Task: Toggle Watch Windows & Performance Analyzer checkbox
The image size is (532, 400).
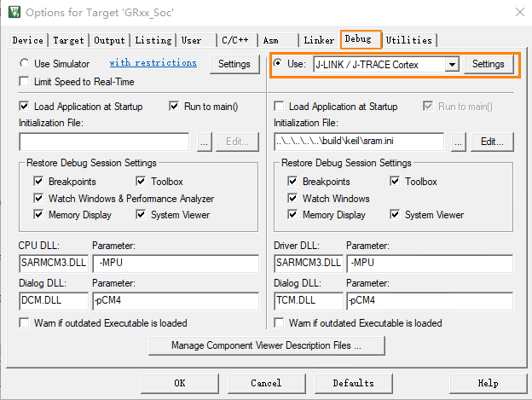Action: (39, 199)
